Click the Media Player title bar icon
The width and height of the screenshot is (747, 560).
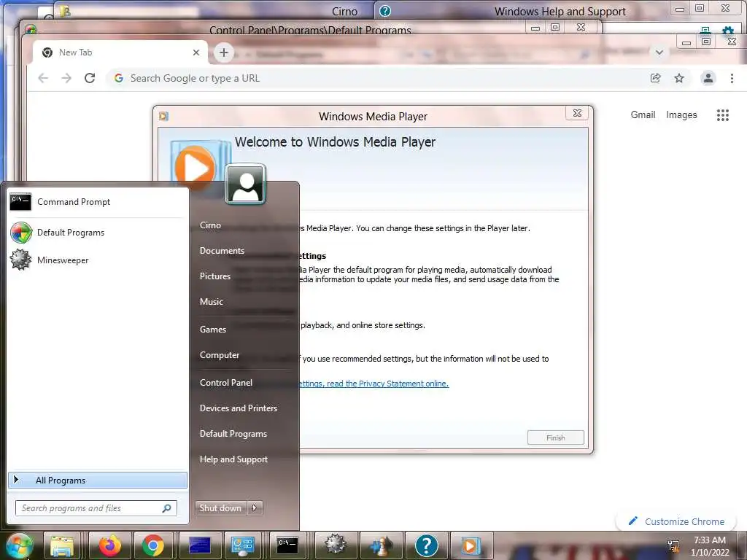coord(163,116)
